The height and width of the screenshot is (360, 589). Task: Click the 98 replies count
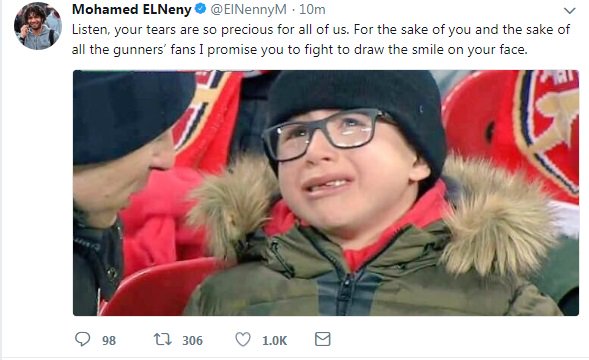pos(109,340)
